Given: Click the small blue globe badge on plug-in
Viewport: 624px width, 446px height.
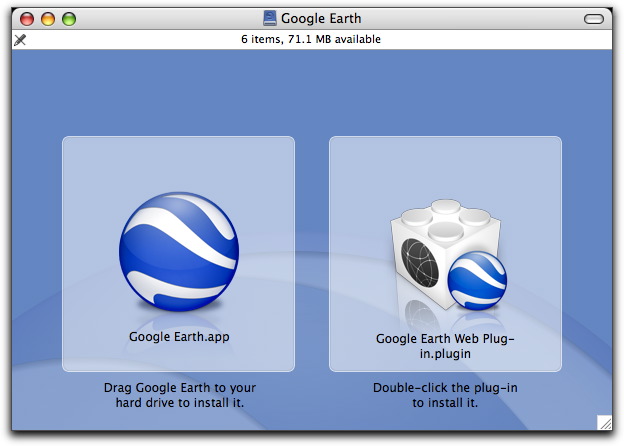Looking at the screenshot, I should pos(476,283).
